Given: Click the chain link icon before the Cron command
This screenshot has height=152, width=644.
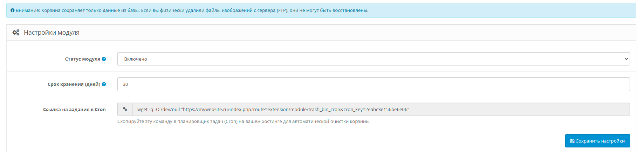Looking at the screenshot, I should click(125, 109).
